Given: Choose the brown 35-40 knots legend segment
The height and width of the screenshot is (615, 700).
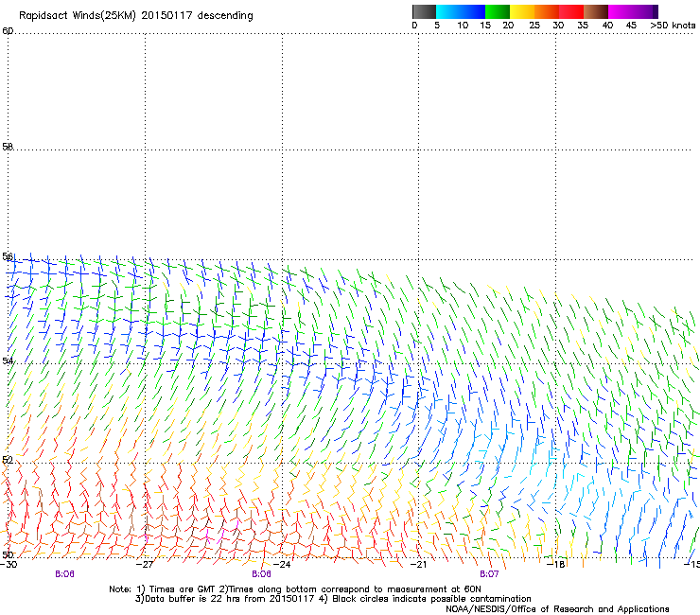Looking at the screenshot, I should point(596,11).
